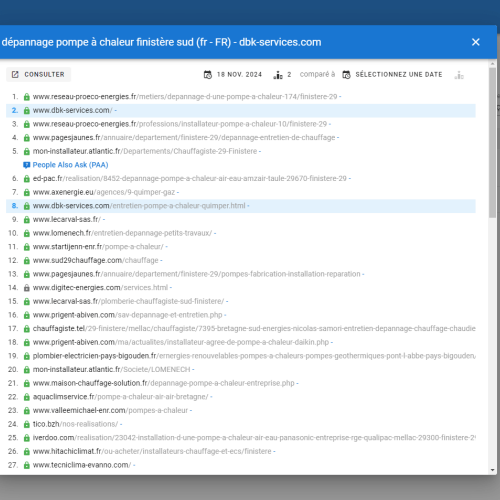Open result 26 www.hitachiclimat.fr link
Screen dimensions: 500x500
click(x=152, y=451)
